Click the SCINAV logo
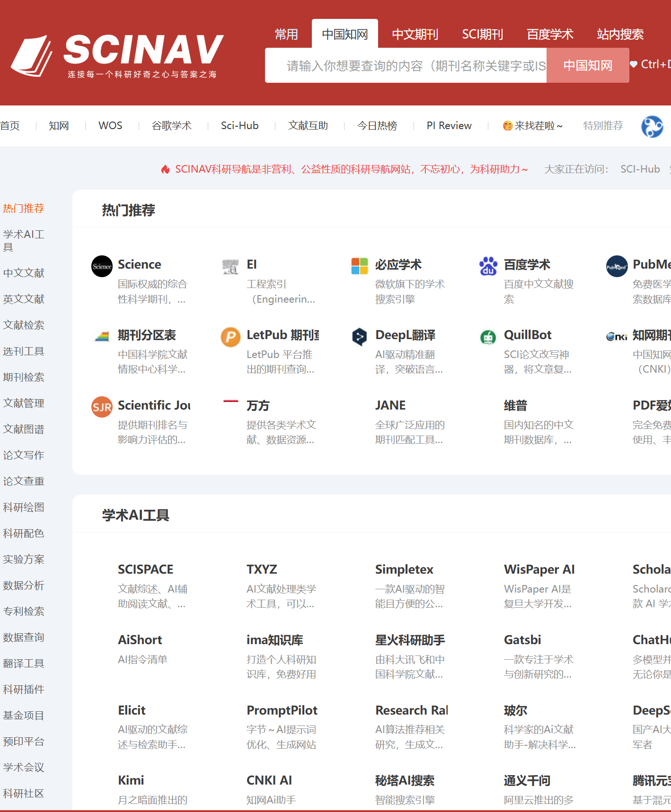The image size is (671, 812). click(117, 56)
